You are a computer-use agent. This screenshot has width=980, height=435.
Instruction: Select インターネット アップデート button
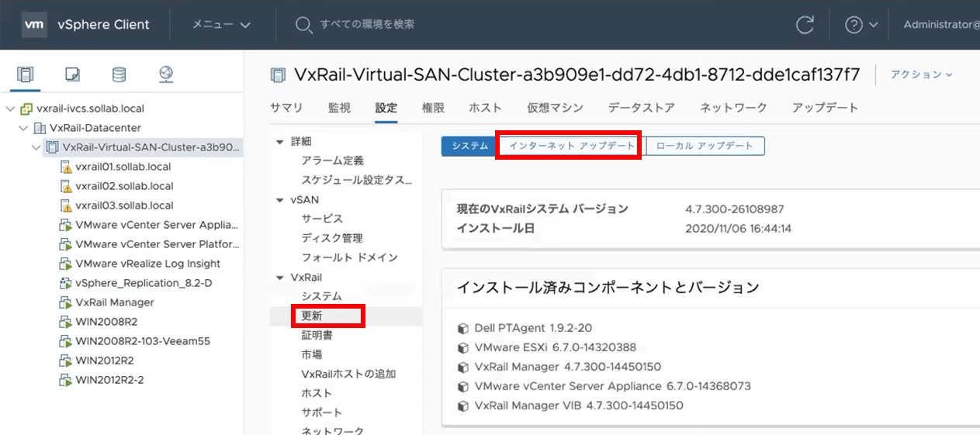click(572, 146)
